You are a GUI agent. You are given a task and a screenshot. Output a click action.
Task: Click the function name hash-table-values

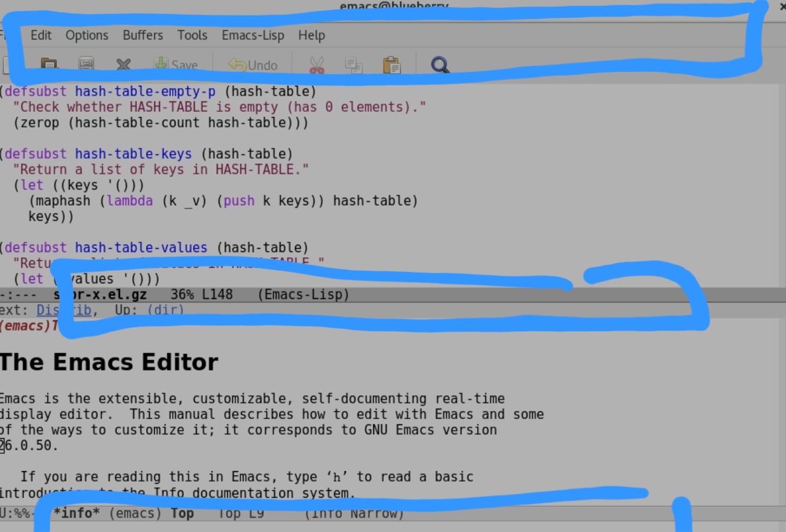click(141, 248)
